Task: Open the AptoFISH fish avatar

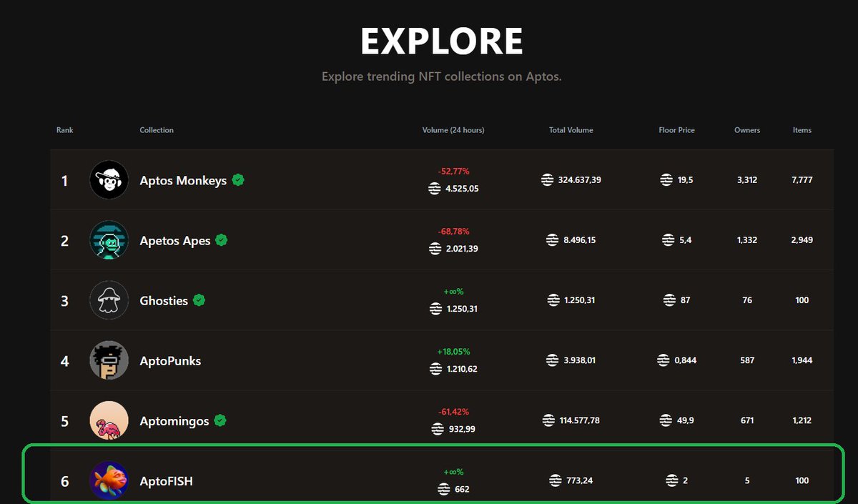Action: [x=109, y=480]
